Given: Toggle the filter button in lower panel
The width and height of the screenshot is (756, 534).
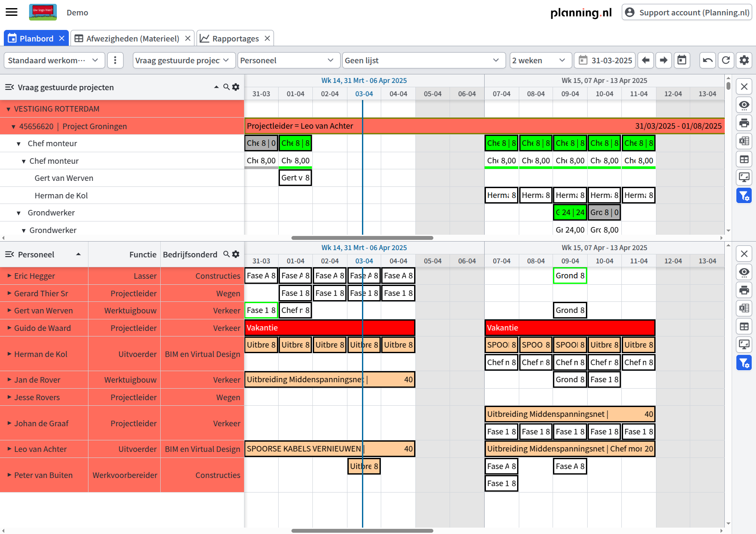Looking at the screenshot, I should pos(744,363).
